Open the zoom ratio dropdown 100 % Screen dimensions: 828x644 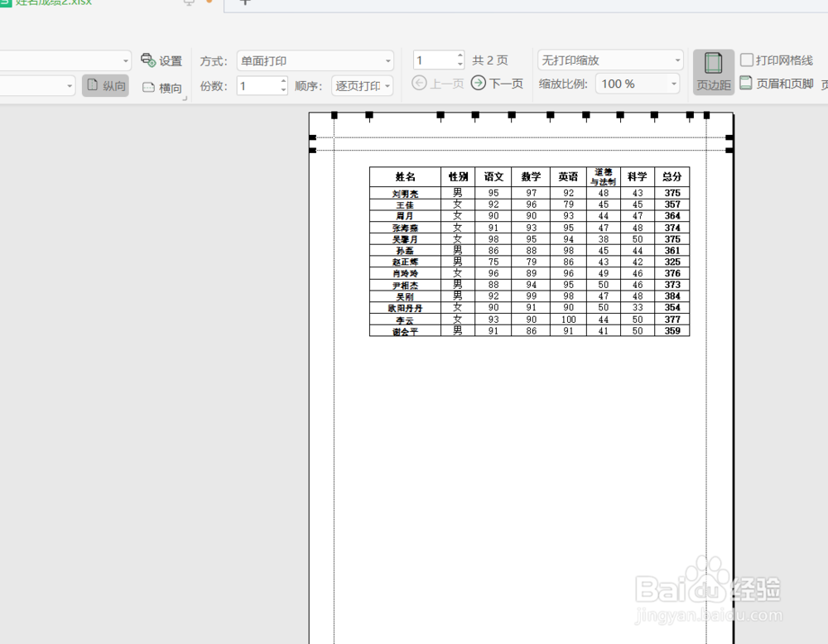pyautogui.click(x=638, y=84)
